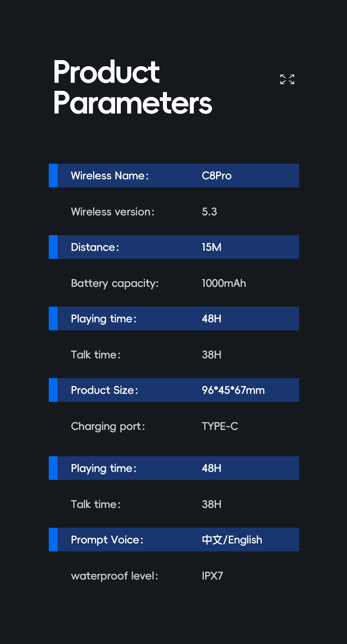Click blue accent bar beside Prompt Voice
The image size is (347, 644).
(53, 540)
